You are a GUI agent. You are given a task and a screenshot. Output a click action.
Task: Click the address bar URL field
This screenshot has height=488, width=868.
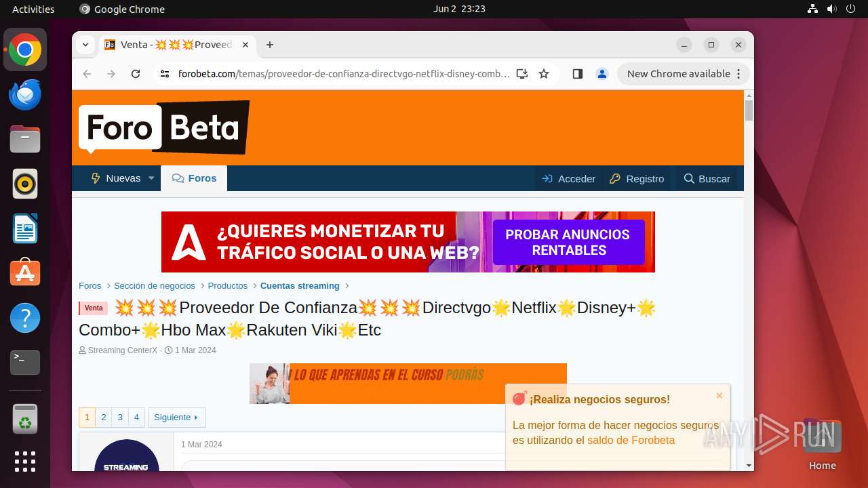coord(344,74)
